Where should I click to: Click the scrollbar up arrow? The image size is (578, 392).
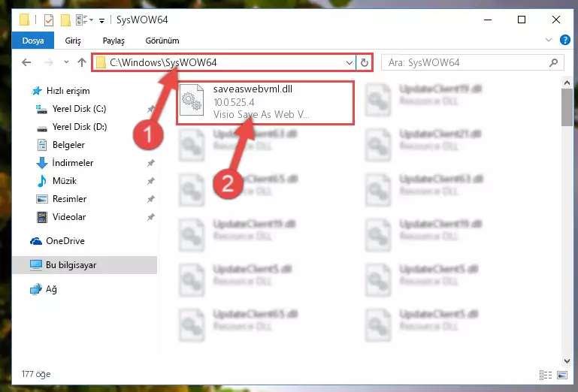(567, 83)
